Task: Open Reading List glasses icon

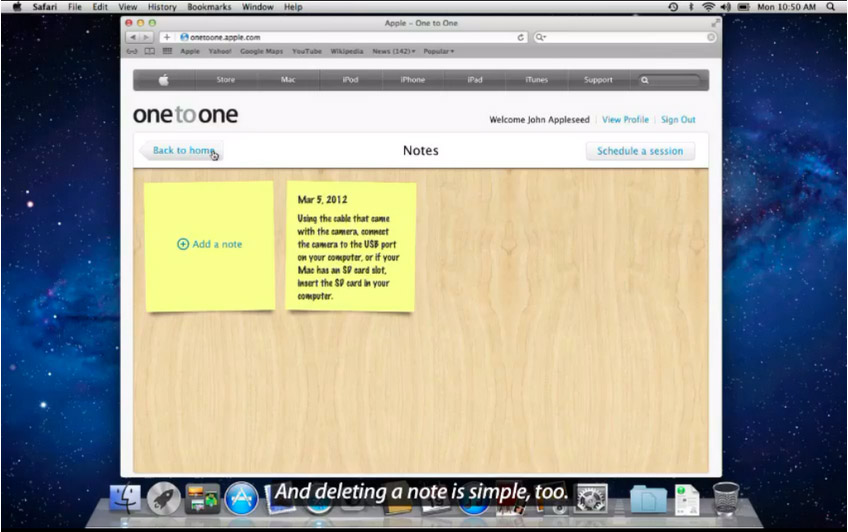Action: (x=132, y=51)
